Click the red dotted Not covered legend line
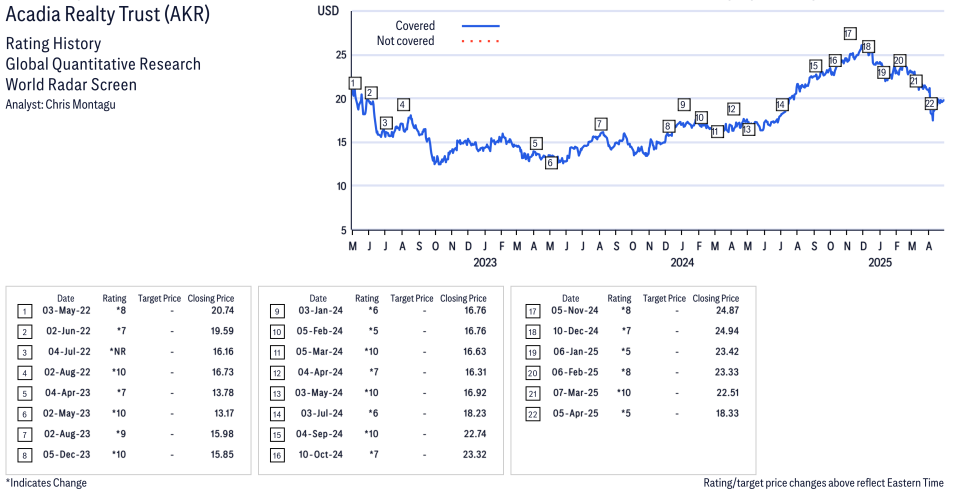This screenshot has width=955, height=489. point(481,41)
